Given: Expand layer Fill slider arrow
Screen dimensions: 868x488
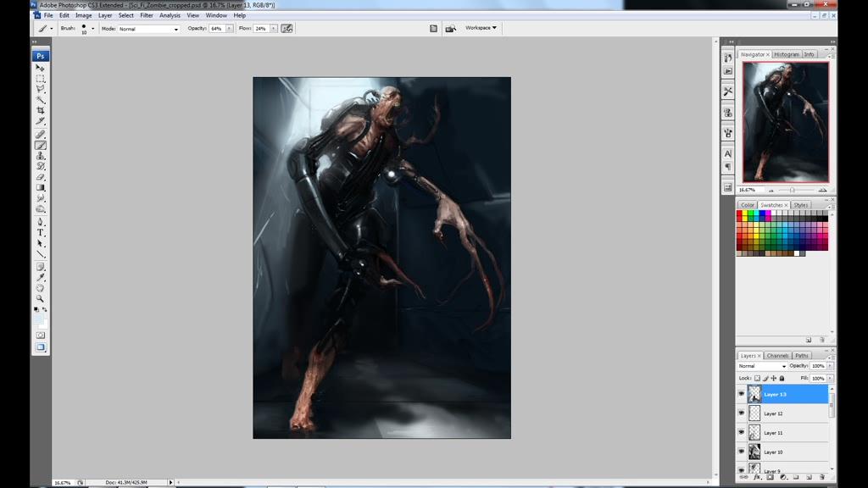Looking at the screenshot, I should [x=830, y=379].
